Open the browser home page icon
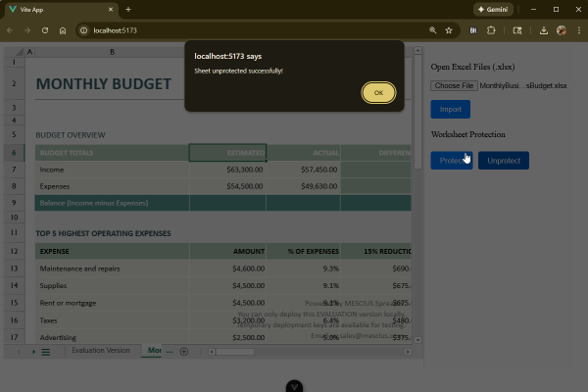Screen dimensions: 588x392 [x=63, y=30]
